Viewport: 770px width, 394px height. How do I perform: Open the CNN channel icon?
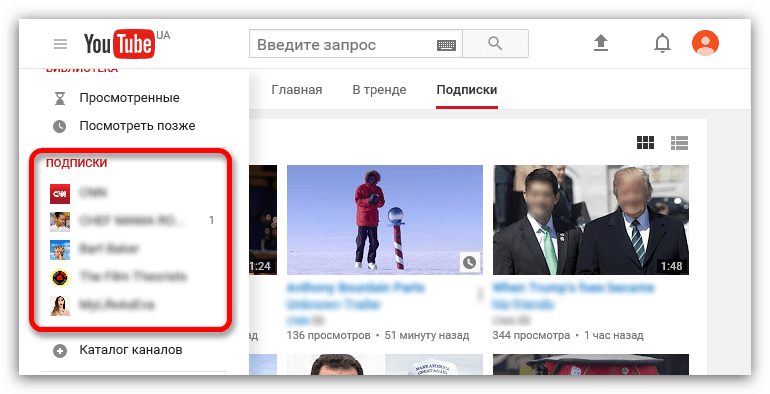coord(60,194)
